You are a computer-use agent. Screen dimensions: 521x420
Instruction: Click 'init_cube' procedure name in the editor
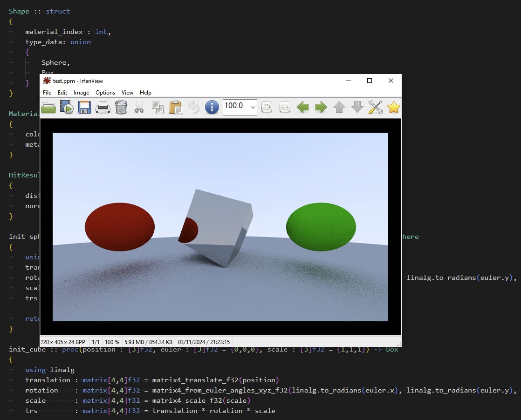(x=27, y=349)
